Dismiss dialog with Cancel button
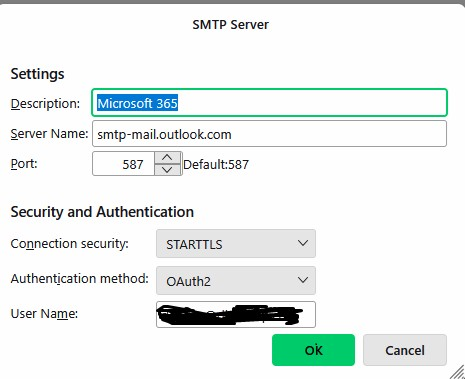The width and height of the screenshot is (465, 379). (x=405, y=350)
